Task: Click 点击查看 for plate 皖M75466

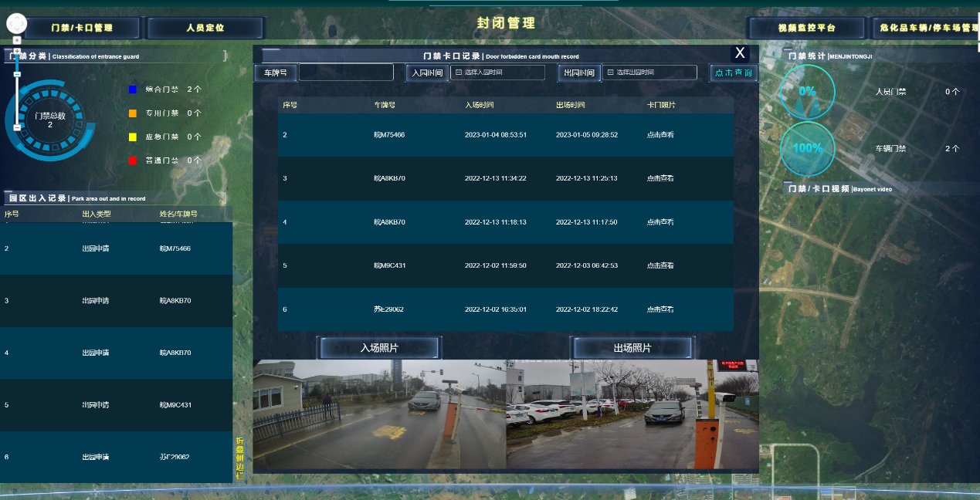Action: coord(660,135)
